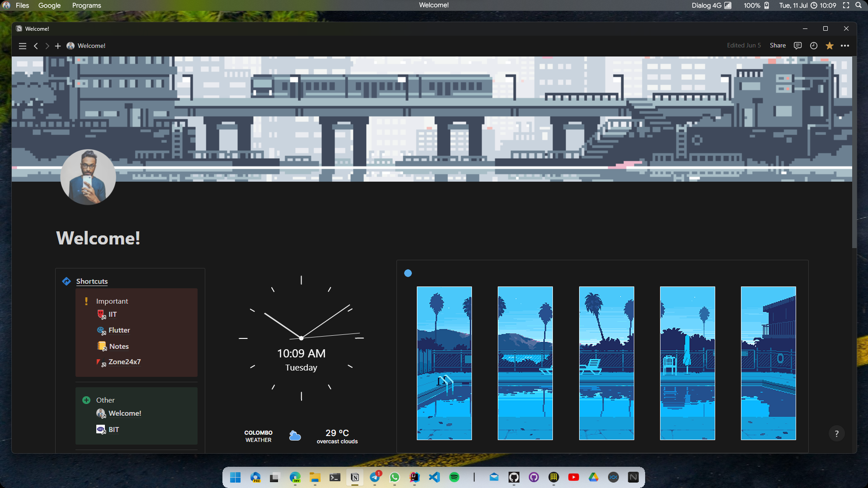Go back to previous page
Viewport: 868px width, 488px height.
(x=36, y=46)
